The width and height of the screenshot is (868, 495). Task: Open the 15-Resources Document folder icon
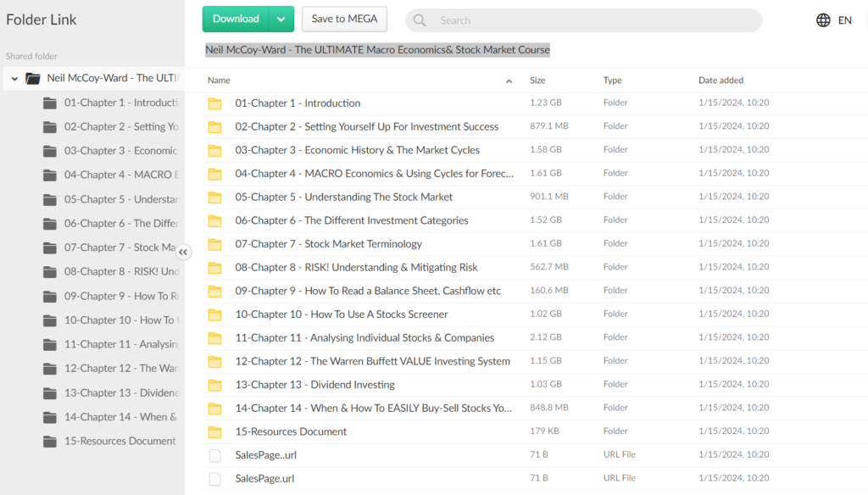213,431
